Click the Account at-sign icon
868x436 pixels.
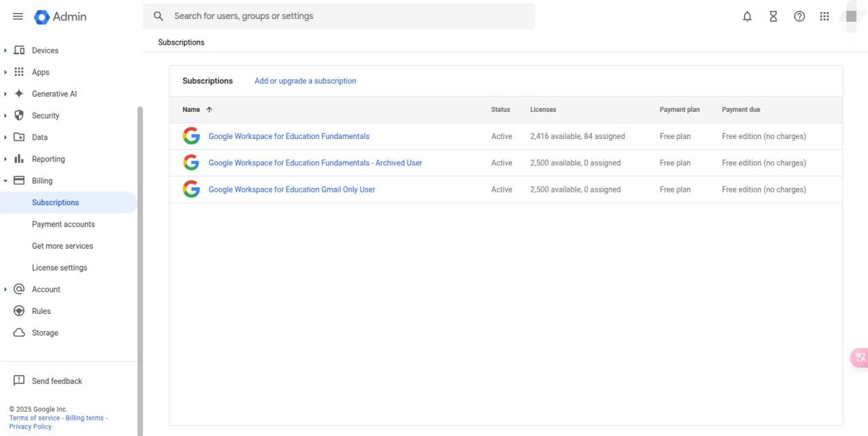pyautogui.click(x=19, y=289)
